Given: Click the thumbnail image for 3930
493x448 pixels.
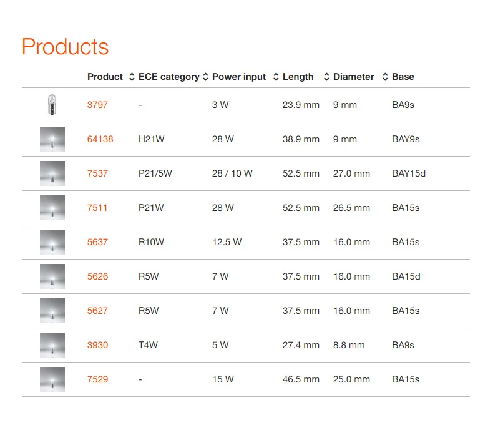Looking at the screenshot, I should coord(52,345).
